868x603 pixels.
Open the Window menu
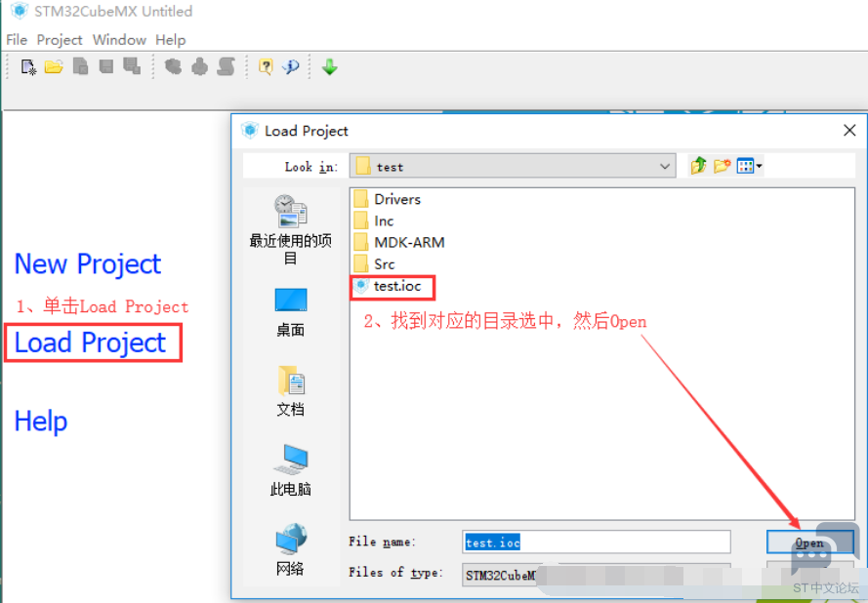coord(119,40)
